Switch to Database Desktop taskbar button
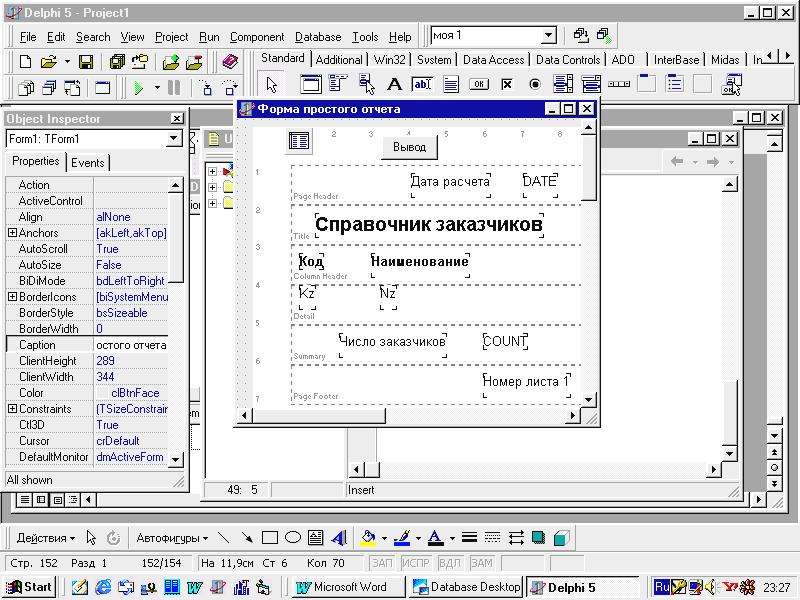 (x=466, y=587)
